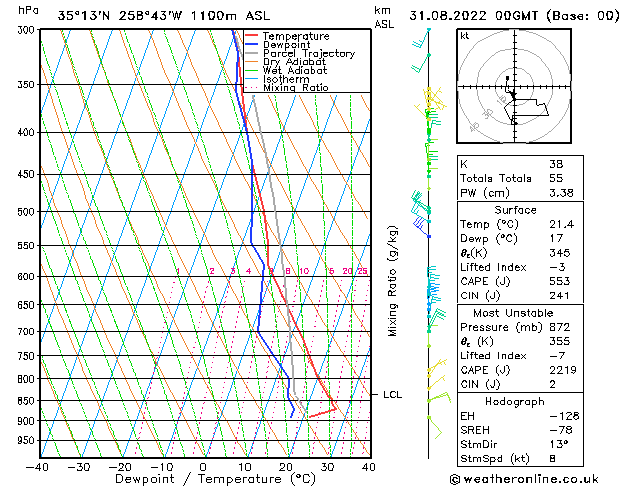The image size is (629, 486).
Task: Click the 'hPa' unit label
Action: click(x=28, y=10)
